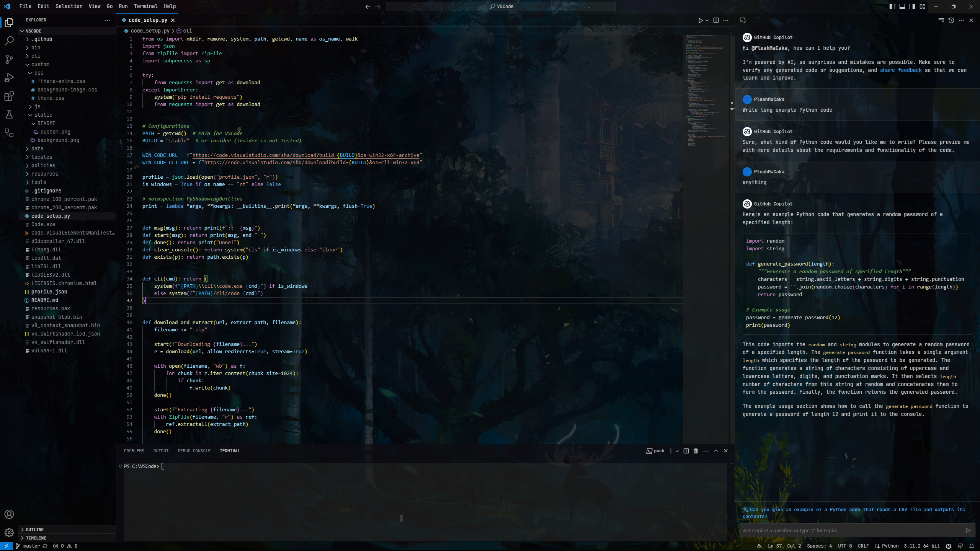Show Copilot chat history
980x551 pixels.
tap(951, 20)
